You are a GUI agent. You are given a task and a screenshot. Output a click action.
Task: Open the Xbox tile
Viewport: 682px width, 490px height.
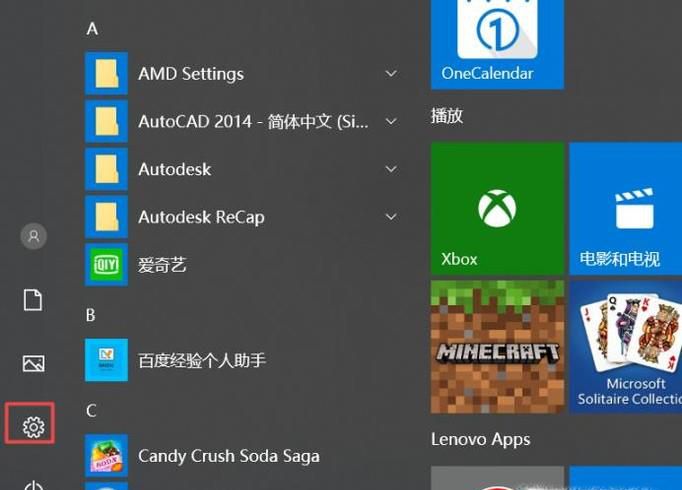(x=497, y=209)
